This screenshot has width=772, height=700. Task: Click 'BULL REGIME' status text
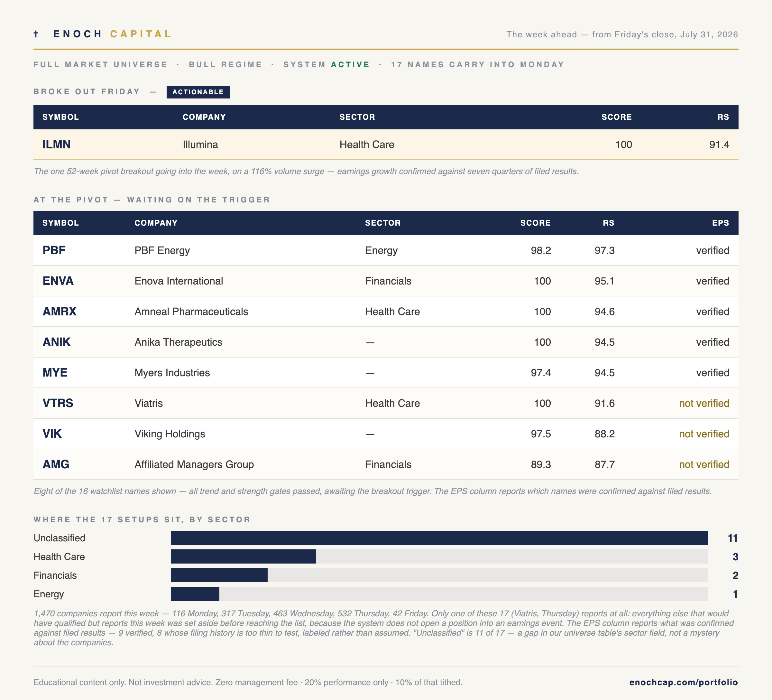[x=225, y=64]
